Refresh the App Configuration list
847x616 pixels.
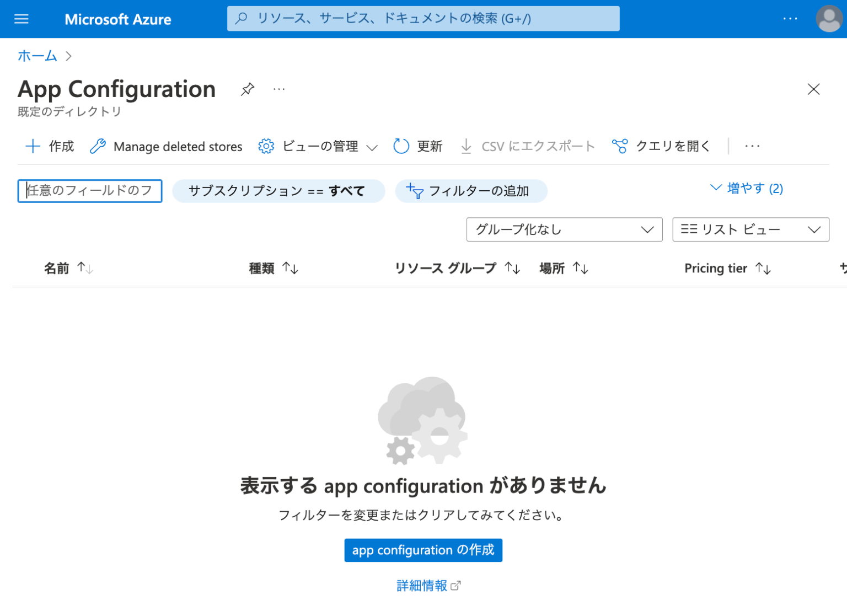click(417, 146)
